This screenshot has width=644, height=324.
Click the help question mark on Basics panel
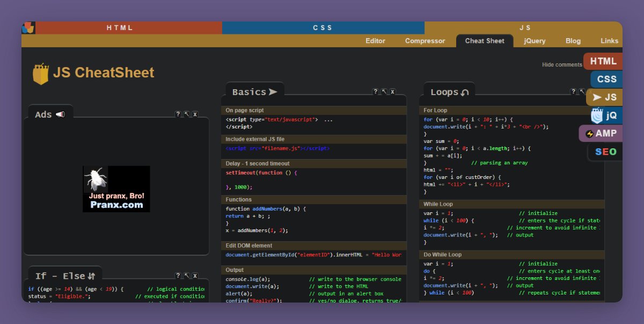tap(376, 91)
